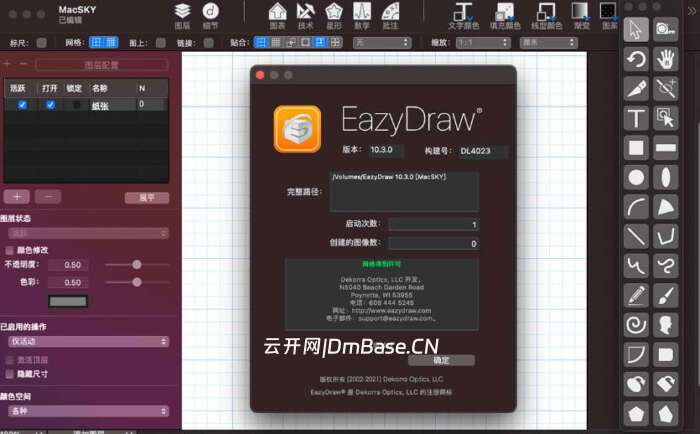Enable the 隐藏尺寸 checkbox
Image resolution: width=700 pixels, height=434 pixels.
pos(9,374)
